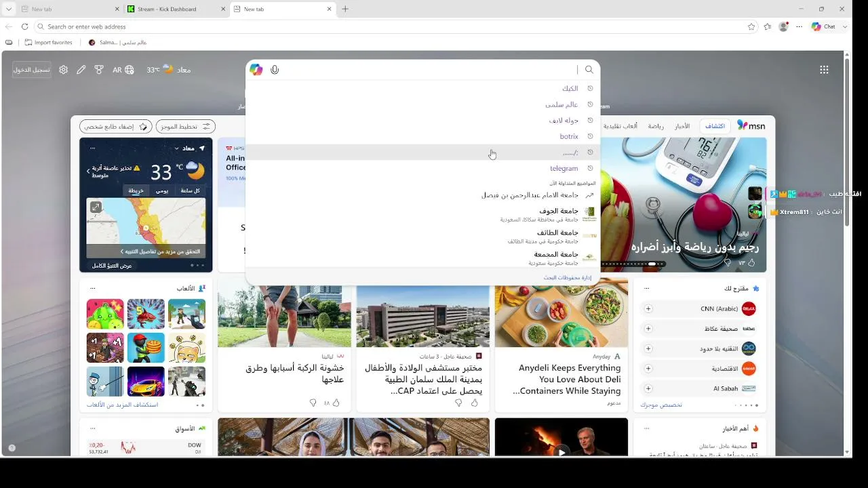Add this page to favorites star

tap(751, 26)
